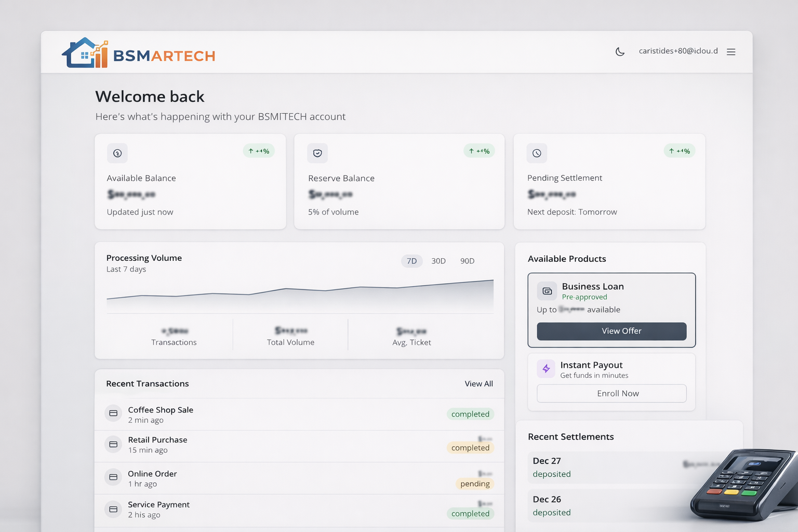Screen dimensions: 798x532
Task: Open the account email user menu
Action: (x=678, y=51)
